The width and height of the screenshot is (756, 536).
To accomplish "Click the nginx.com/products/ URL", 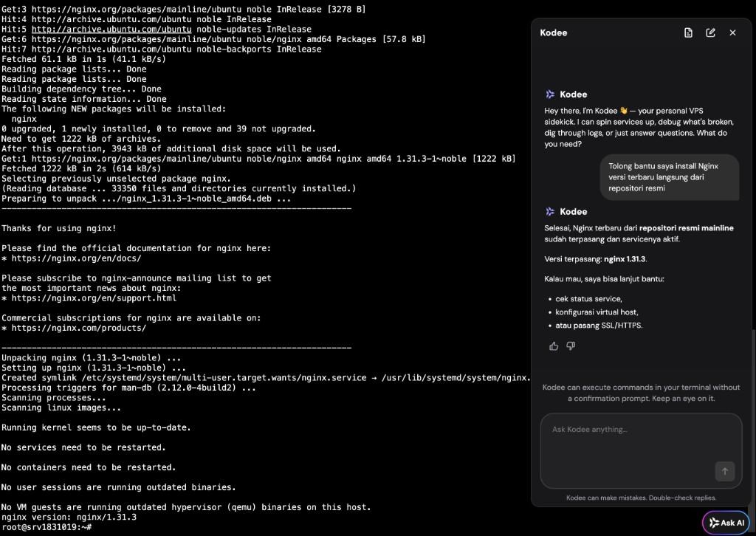I will (x=78, y=329).
